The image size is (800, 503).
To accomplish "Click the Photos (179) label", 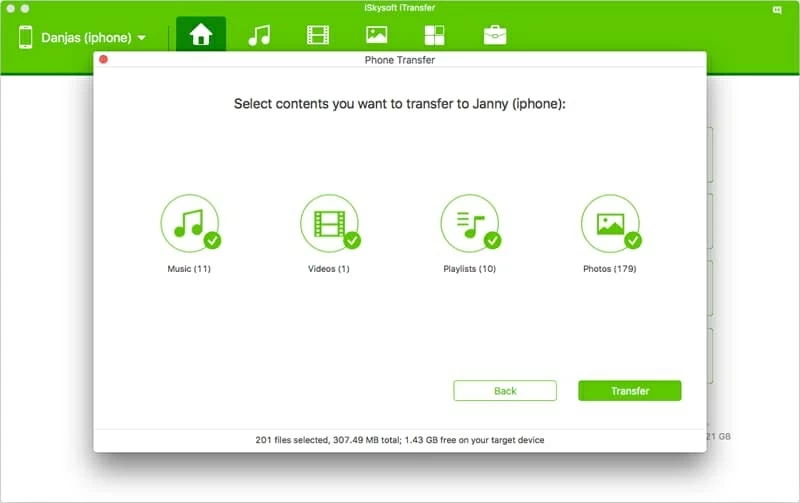I will [610, 269].
